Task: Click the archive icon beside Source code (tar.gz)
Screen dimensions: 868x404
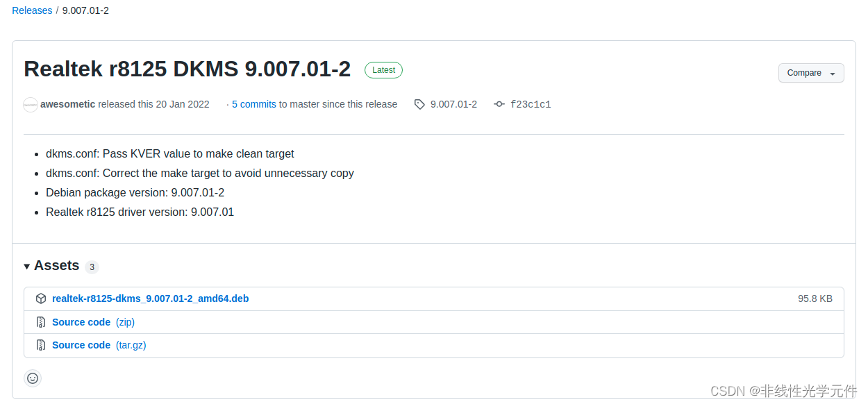Action: pos(41,345)
